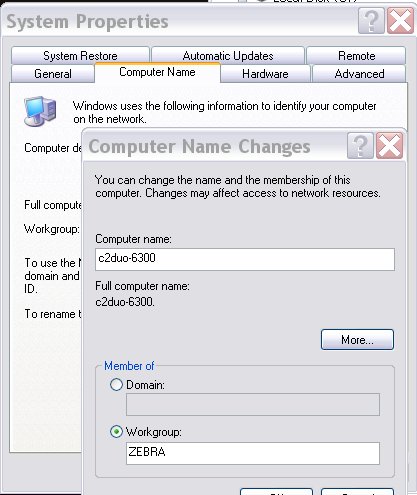Switch to the System Restore tab
Image resolution: width=417 pixels, height=495 pixels.
point(80,56)
